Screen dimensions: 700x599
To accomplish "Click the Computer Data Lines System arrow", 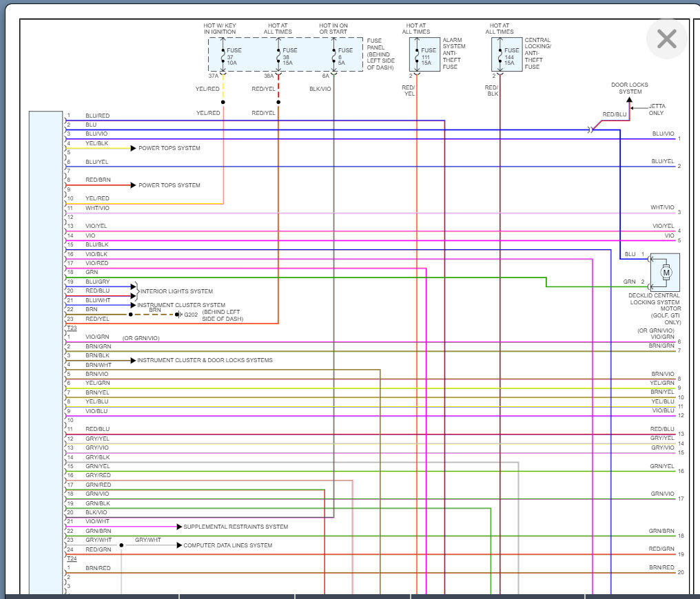I will pos(179,545).
